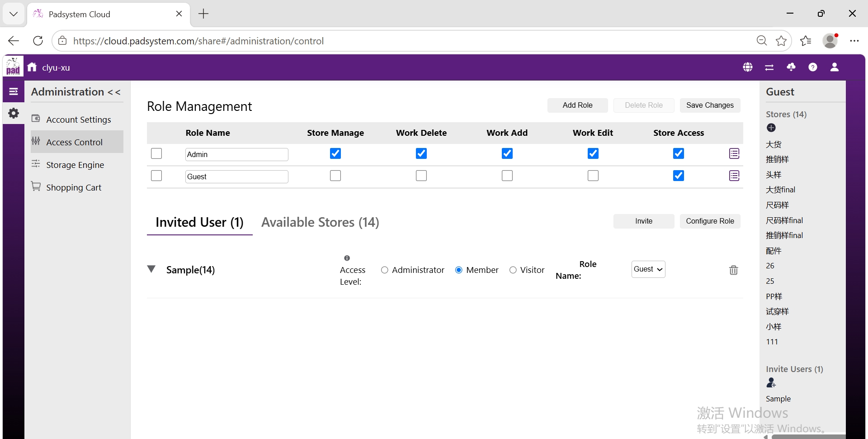Select store 尺码样final in Guest panel

click(x=784, y=220)
